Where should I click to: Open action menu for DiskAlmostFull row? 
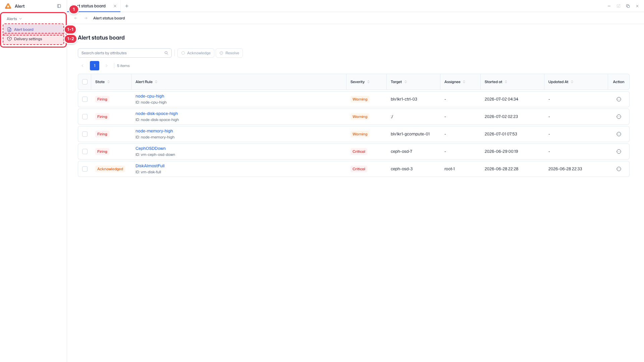pyautogui.click(x=619, y=169)
